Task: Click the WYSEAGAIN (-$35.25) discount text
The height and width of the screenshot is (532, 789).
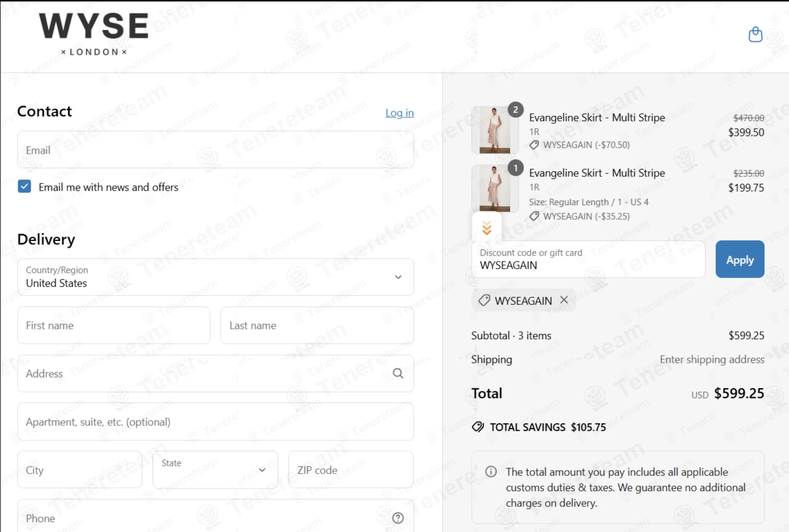Action: click(x=586, y=216)
